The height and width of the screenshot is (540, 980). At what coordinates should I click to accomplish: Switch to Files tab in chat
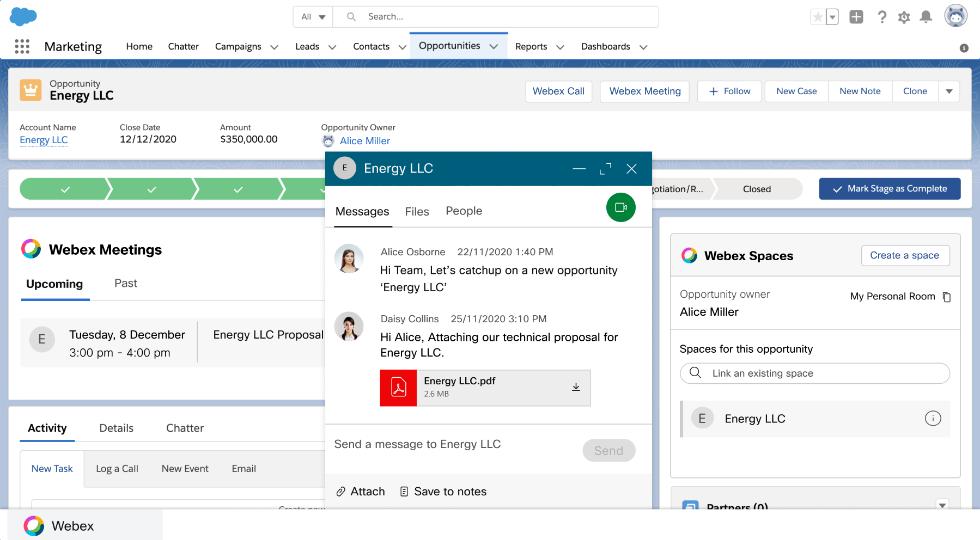pyautogui.click(x=417, y=212)
